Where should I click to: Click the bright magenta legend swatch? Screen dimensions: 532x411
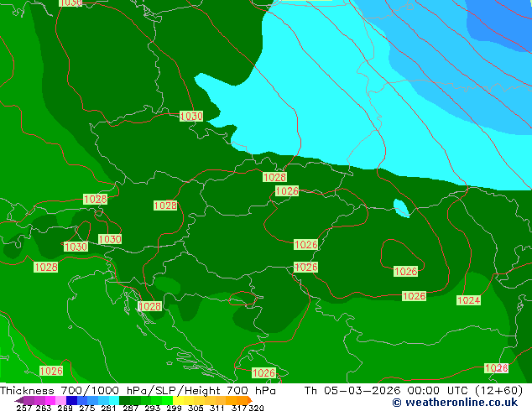click(x=50, y=400)
